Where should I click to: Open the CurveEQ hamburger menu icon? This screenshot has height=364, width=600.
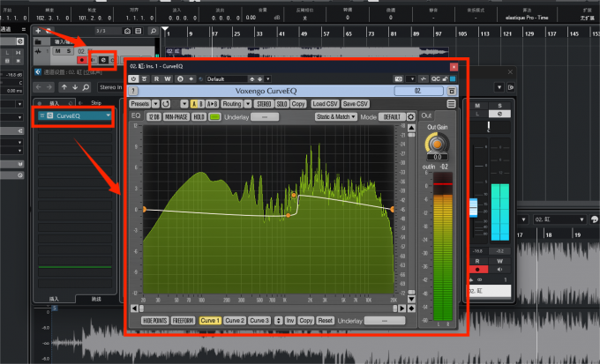[x=451, y=104]
